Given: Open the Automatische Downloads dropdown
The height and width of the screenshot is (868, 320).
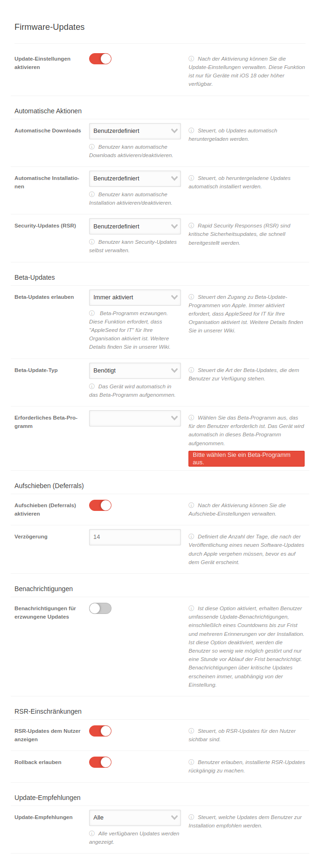Looking at the screenshot, I should click(x=135, y=131).
